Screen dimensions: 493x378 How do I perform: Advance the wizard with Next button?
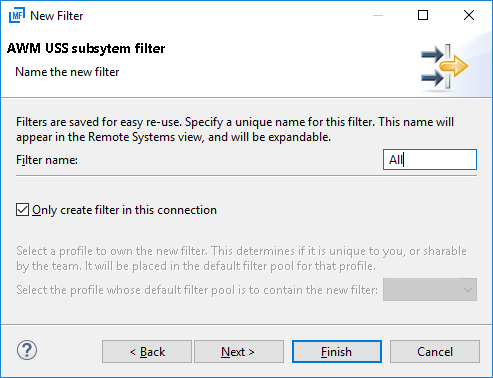(239, 351)
